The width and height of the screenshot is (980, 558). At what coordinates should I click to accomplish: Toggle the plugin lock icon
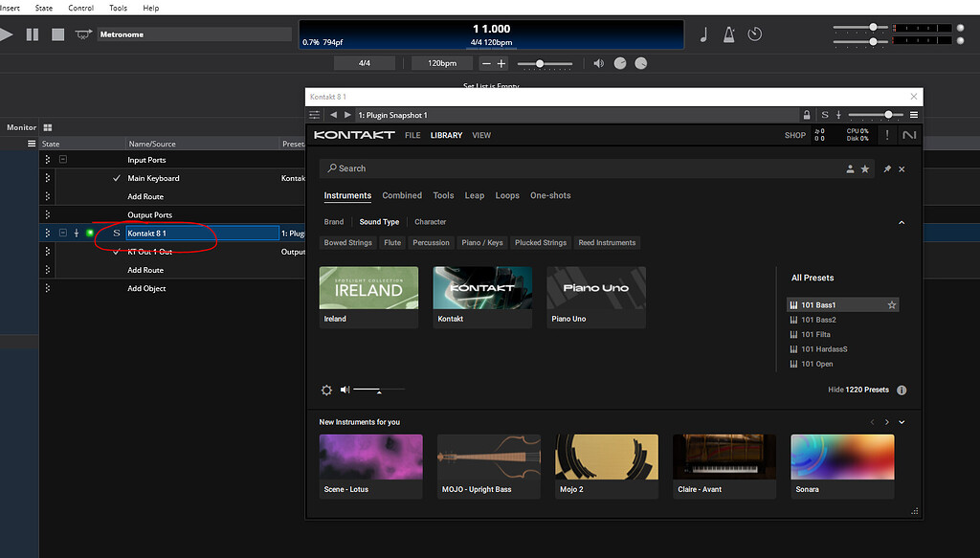click(x=806, y=115)
